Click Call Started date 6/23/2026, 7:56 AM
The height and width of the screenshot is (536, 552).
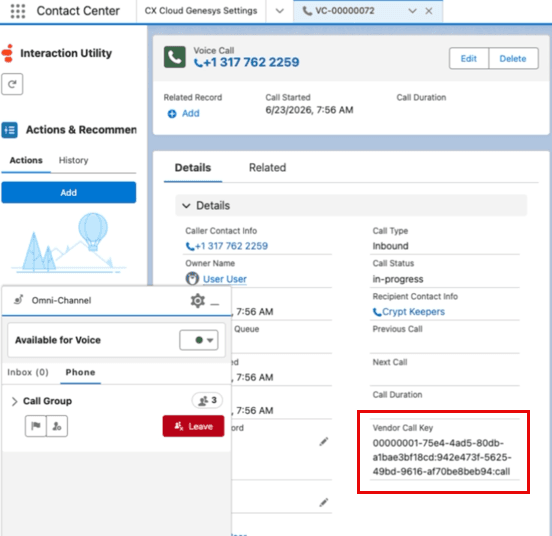pos(309,110)
